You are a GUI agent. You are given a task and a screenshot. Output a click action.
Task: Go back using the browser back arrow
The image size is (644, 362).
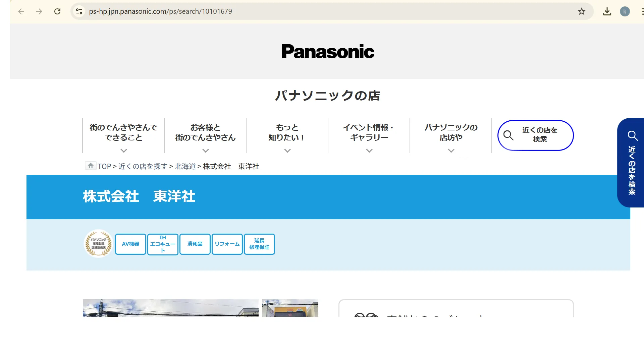coord(21,11)
